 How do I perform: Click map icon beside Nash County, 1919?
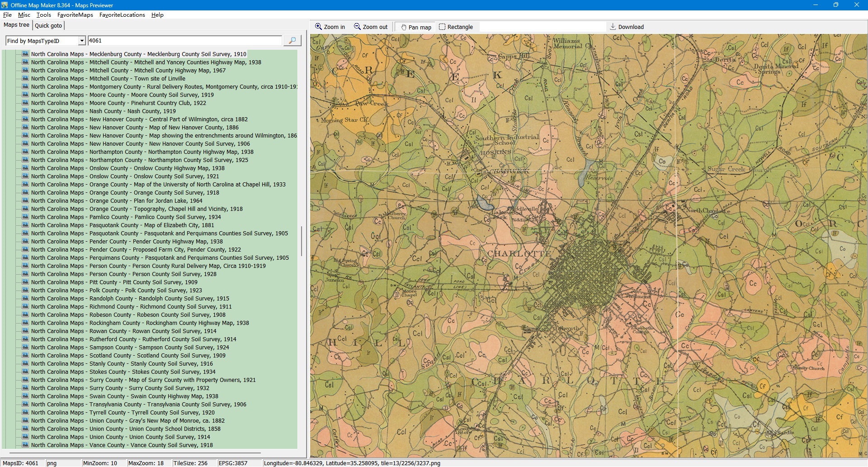[x=25, y=111]
